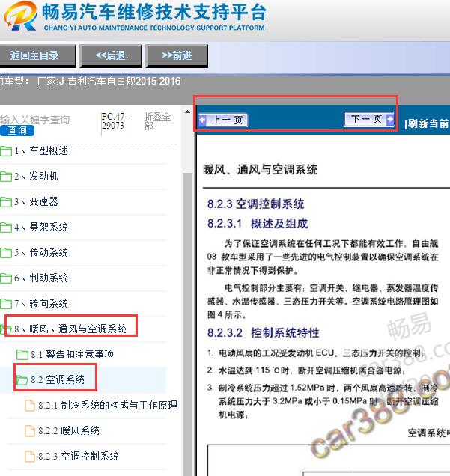The height and width of the screenshot is (476, 450).
Task: Open folder icon for 3、变速器
Action: [x=6, y=202]
